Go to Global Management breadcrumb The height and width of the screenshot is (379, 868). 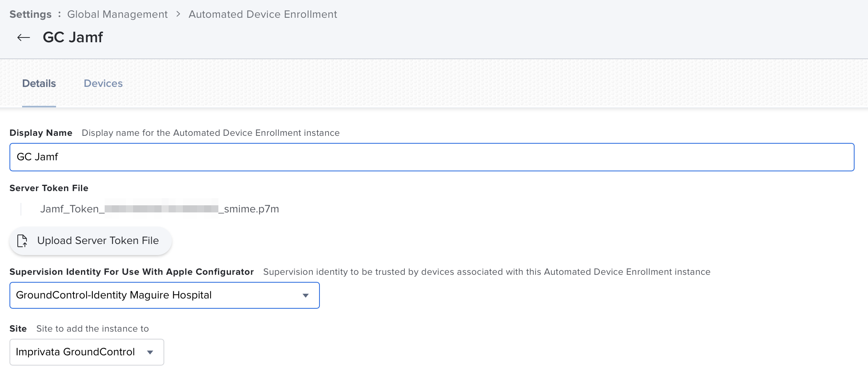[x=117, y=14]
